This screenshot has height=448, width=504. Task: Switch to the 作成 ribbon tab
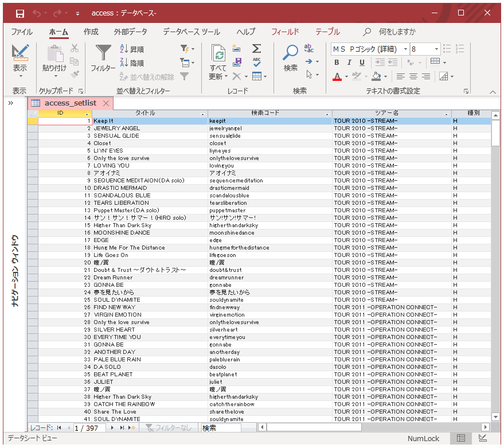91,32
